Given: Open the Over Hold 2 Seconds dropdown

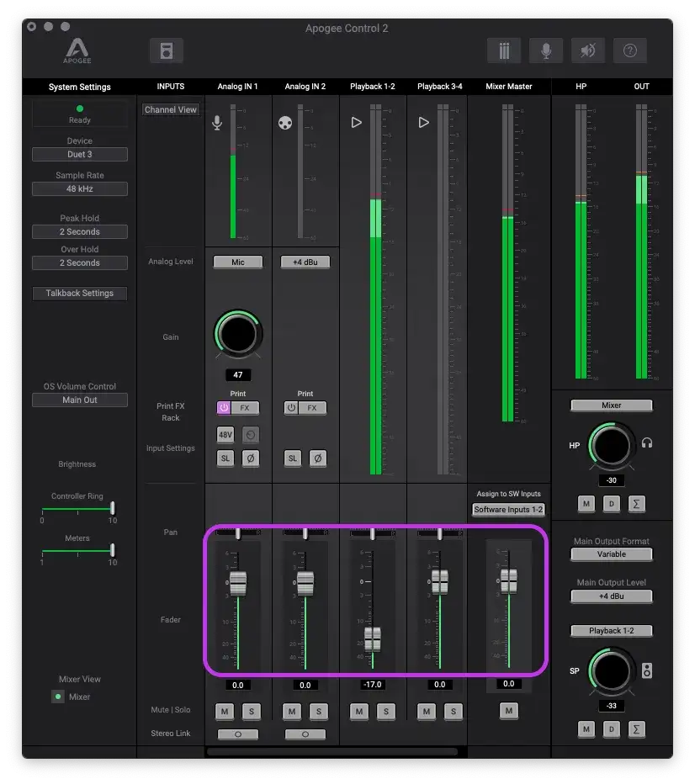Looking at the screenshot, I should (79, 262).
